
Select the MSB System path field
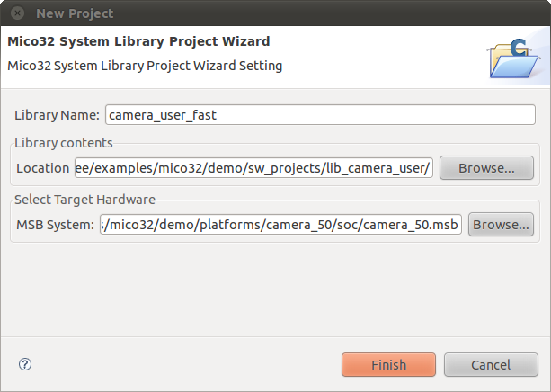(x=280, y=224)
